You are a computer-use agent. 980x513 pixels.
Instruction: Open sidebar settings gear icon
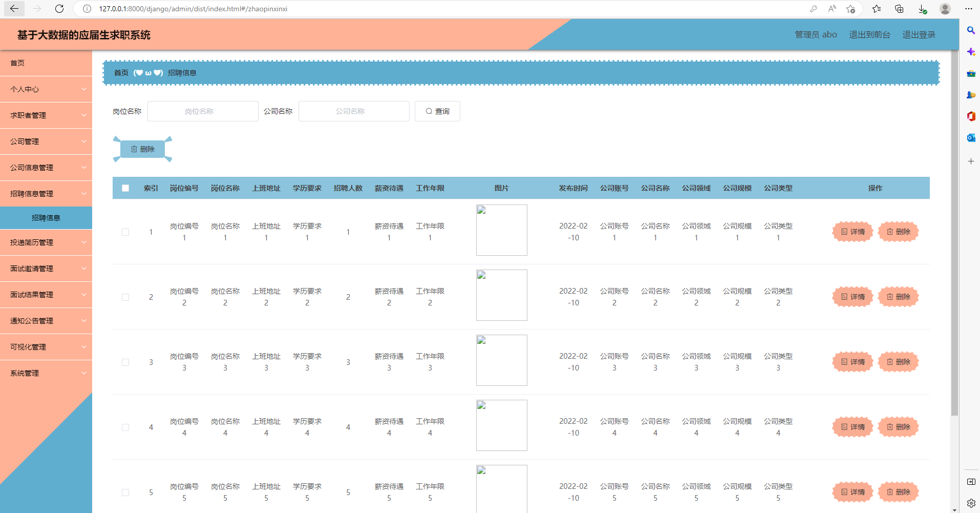pos(971,503)
